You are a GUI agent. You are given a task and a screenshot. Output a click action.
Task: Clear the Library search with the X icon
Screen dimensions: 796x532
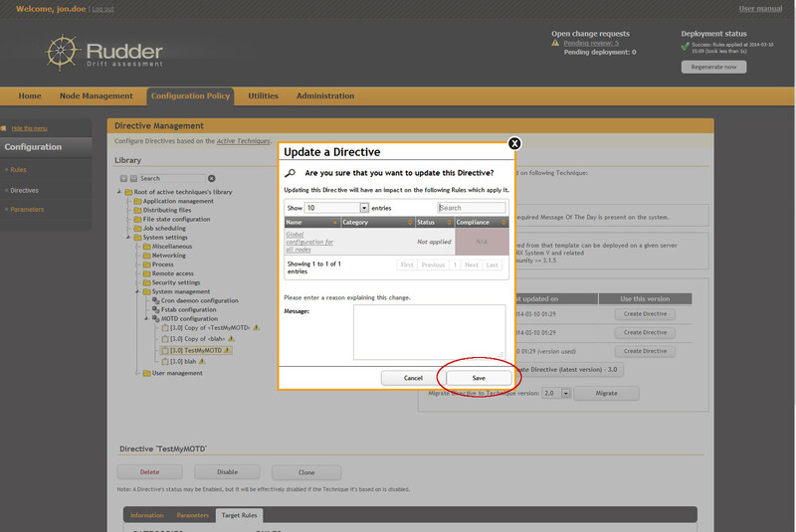point(212,179)
